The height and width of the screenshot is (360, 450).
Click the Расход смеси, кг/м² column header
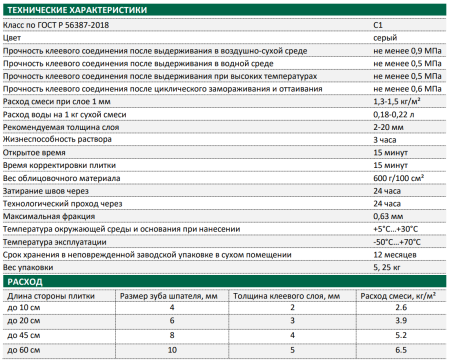pyautogui.click(x=398, y=296)
